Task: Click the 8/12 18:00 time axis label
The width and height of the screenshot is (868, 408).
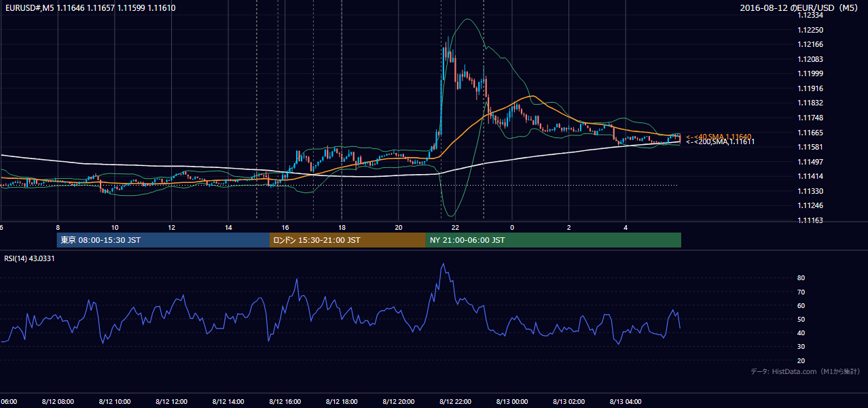Action: (x=342, y=401)
